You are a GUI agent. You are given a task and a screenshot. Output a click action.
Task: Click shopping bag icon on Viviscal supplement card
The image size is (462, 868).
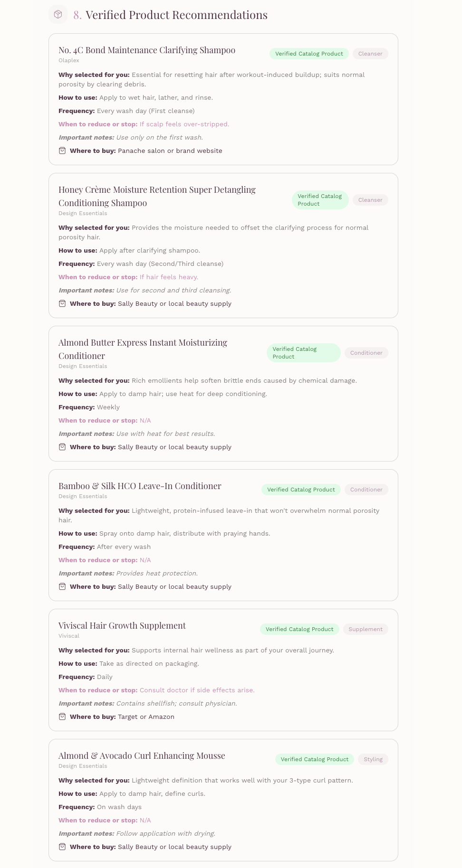pos(62,717)
